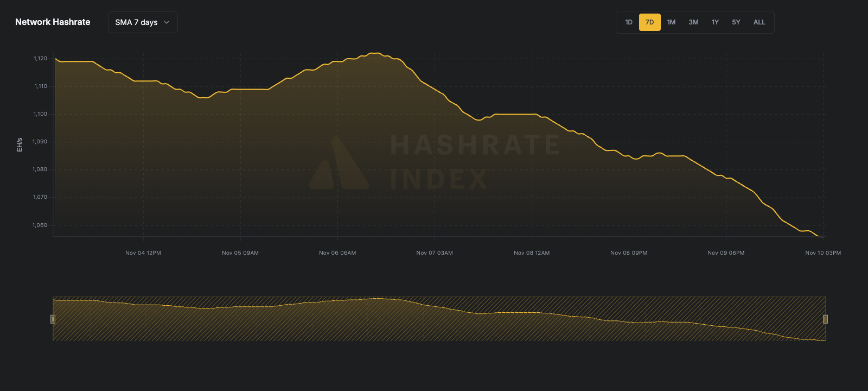
Task: Click the Nov 05 09AM axis label
Action: 240,253
